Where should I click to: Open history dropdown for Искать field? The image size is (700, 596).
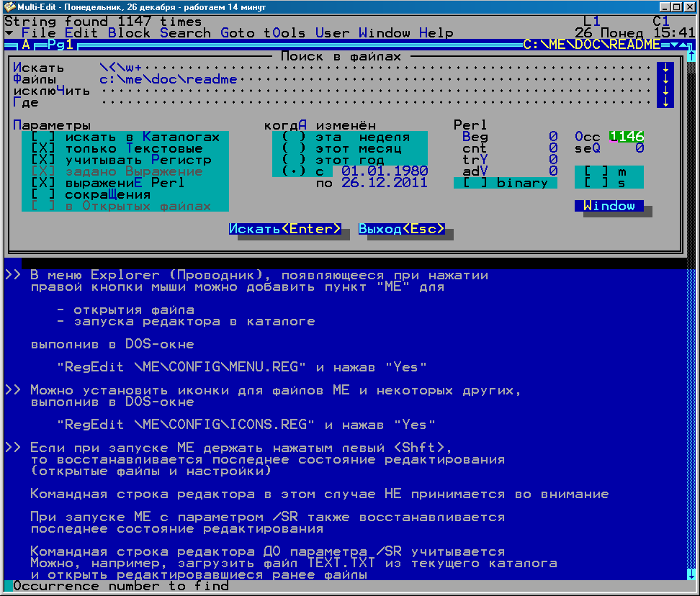(665, 68)
